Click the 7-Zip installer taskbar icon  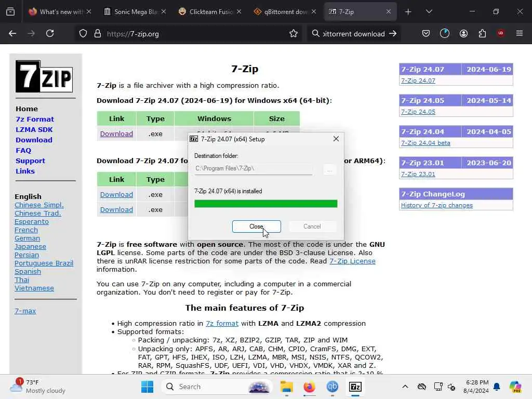coord(355,387)
